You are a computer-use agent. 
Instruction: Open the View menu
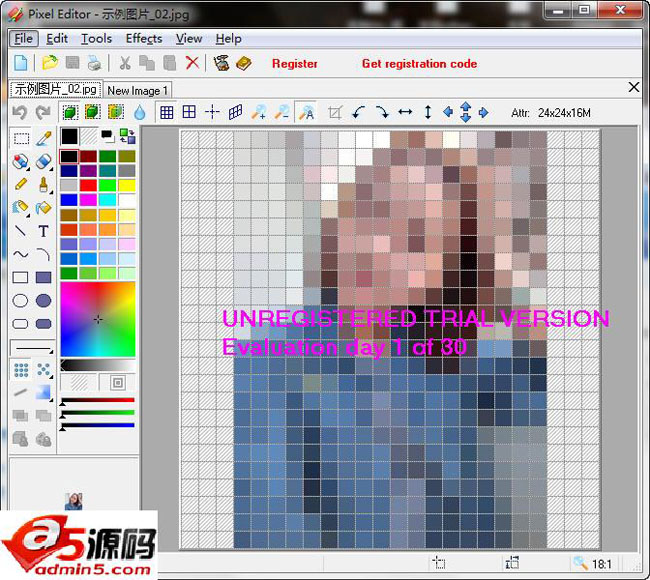tap(189, 39)
